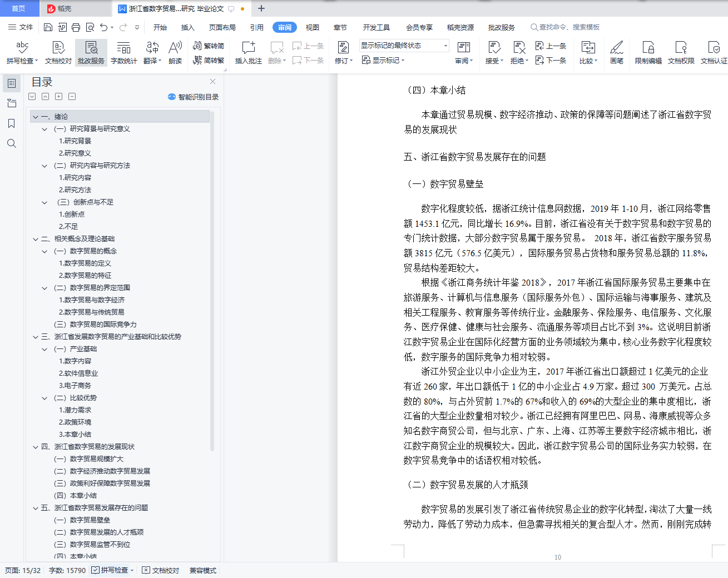Click the 比较 compare documents tool
Image resolution: width=728 pixels, height=578 pixels.
coord(588,53)
